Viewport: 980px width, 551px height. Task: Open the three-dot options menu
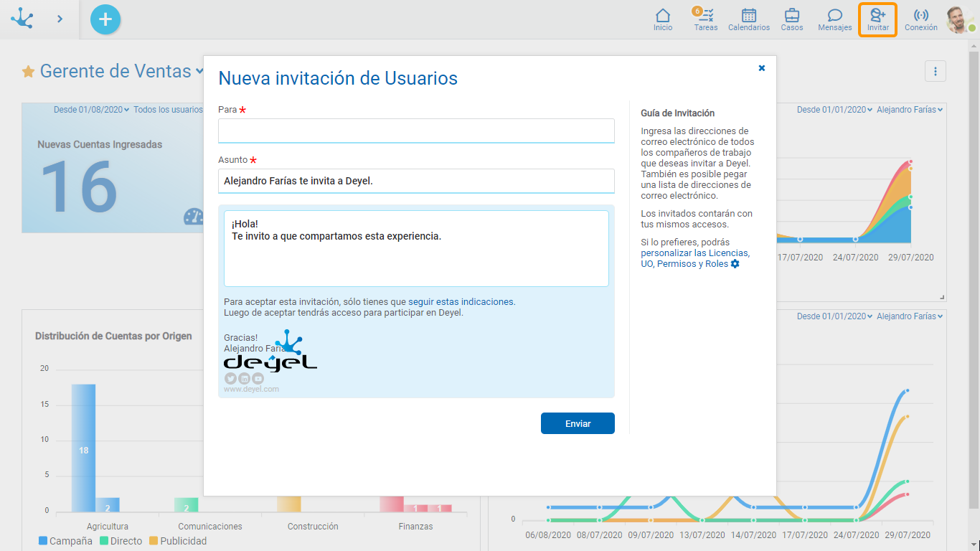(936, 71)
